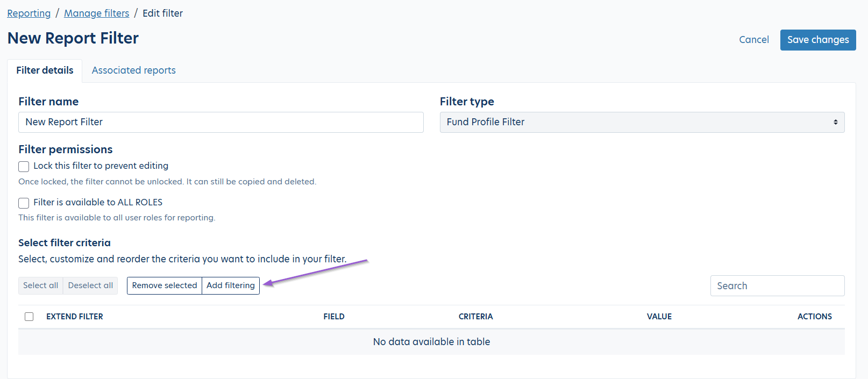Go to Manage filters breadcrumb
868x379 pixels.
tap(97, 13)
